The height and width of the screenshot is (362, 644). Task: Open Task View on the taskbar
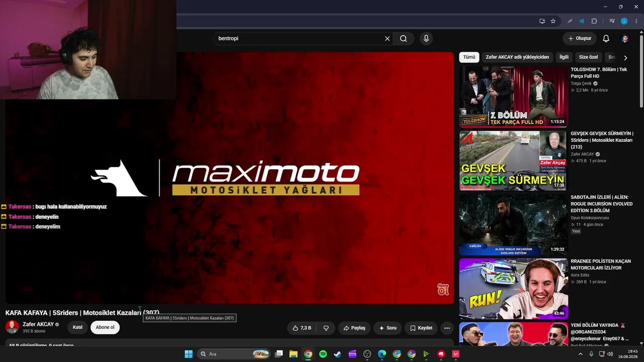point(279,354)
